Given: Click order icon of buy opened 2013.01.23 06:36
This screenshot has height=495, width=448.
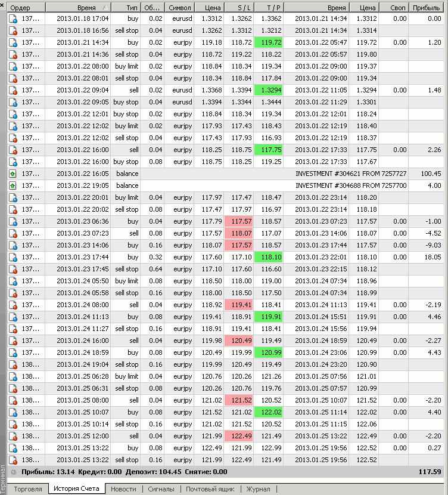Looking at the screenshot, I should tap(13, 222).
